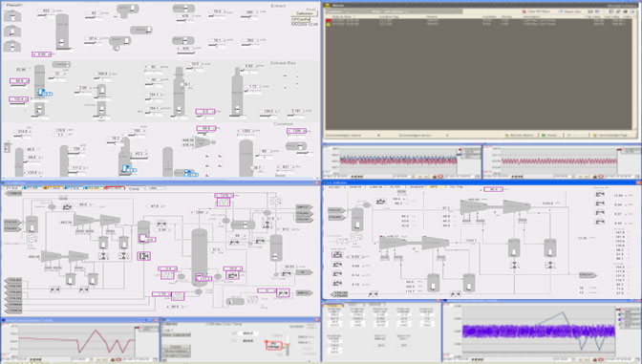642x364 pixels.
Task: Click Reset View in alarm window
Action: 570,11
